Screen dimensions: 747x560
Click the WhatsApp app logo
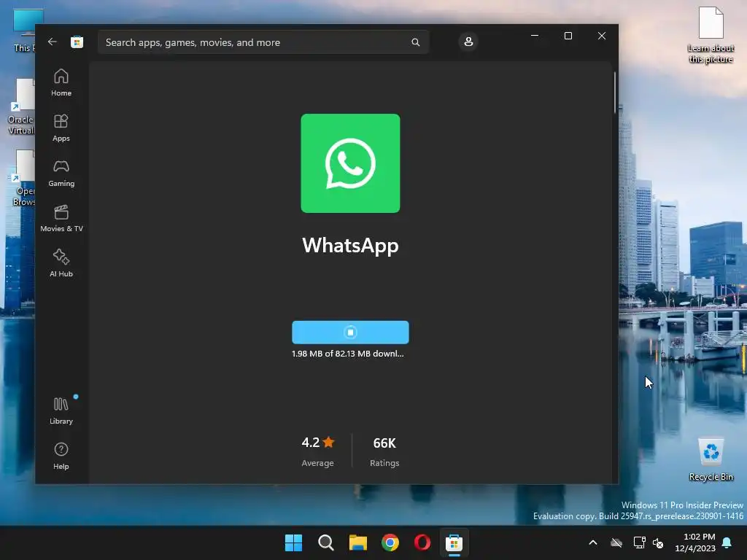[350, 163]
